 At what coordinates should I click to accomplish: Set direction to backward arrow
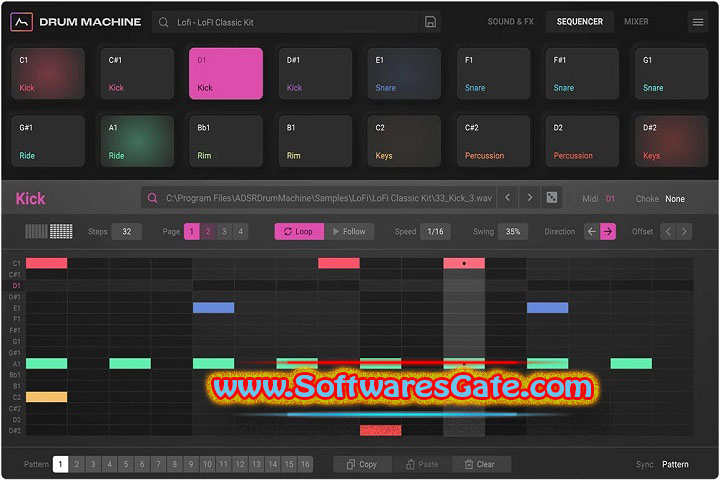[x=591, y=232]
